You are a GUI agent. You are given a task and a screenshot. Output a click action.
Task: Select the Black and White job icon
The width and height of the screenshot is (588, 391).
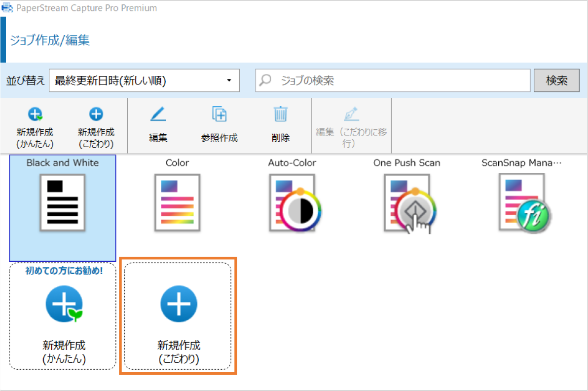(x=63, y=202)
